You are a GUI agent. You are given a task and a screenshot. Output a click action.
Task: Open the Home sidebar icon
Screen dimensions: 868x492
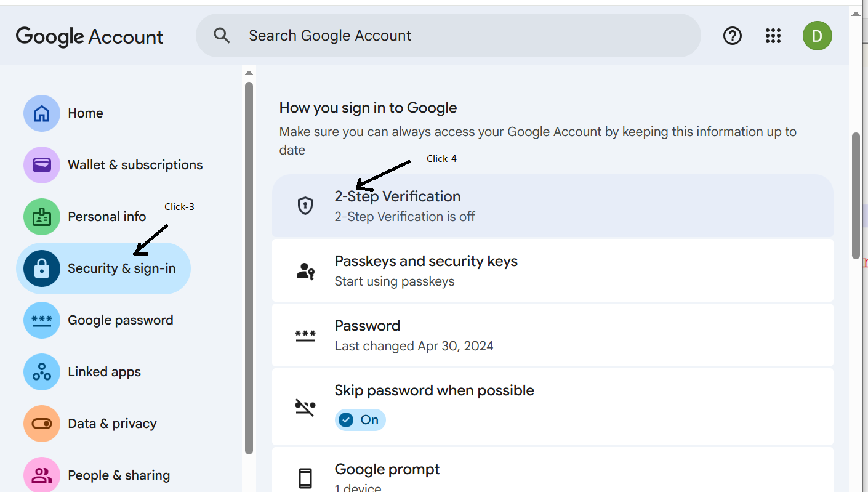coord(42,113)
